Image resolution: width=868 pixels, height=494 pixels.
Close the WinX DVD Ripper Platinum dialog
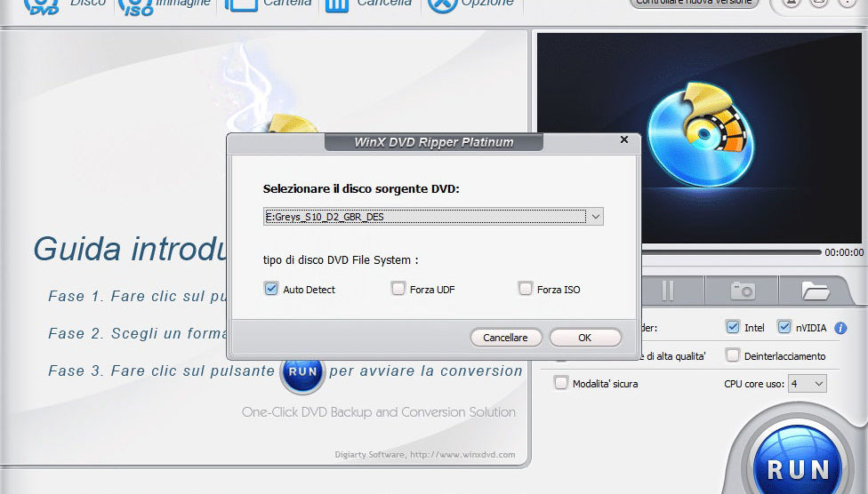coord(624,139)
